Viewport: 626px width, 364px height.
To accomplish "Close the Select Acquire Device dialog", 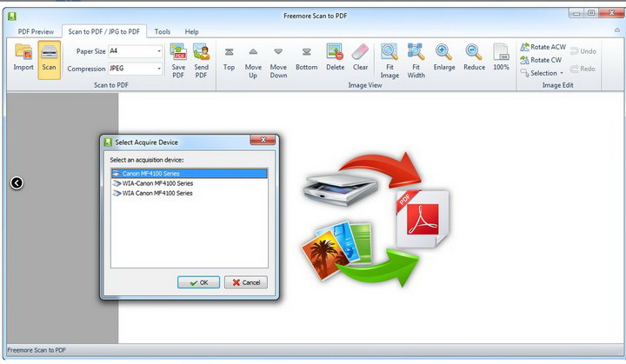I will 263,140.
